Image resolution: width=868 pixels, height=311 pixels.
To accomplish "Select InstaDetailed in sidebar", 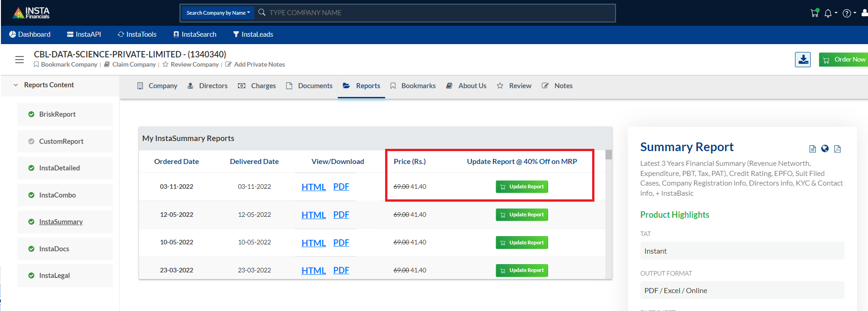I will click(x=65, y=168).
